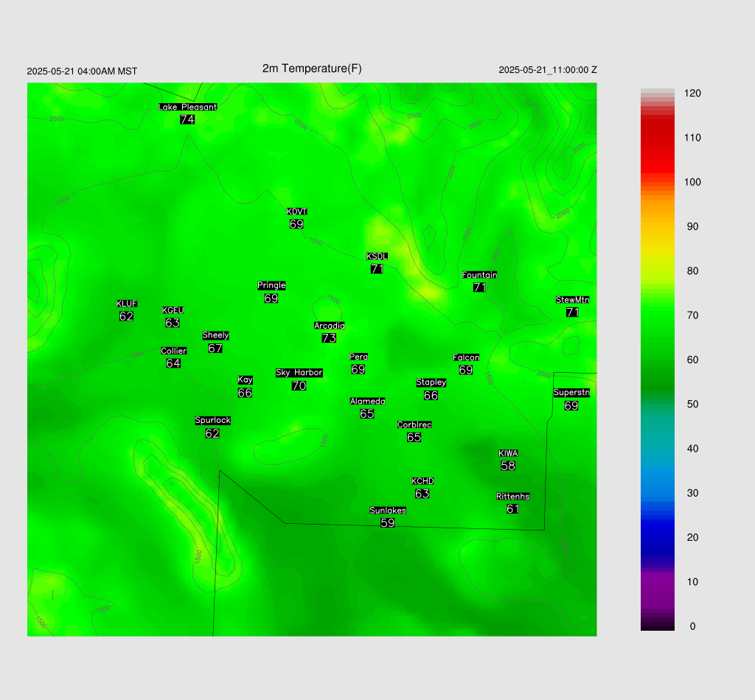This screenshot has height=700, width=755.
Task: Click the KDVT station label
Action: 296,211
